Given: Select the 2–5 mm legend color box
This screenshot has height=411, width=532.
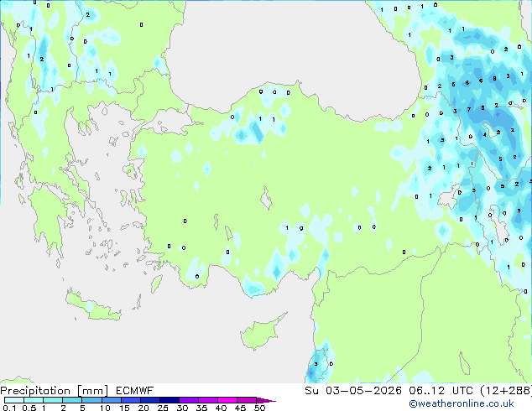Looking at the screenshot, I should pos(72,400).
